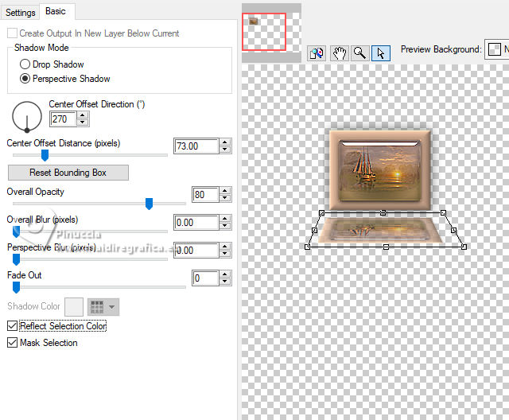Click the top-right bounding box handle
This screenshot has width=509, height=420.
[x=443, y=212]
